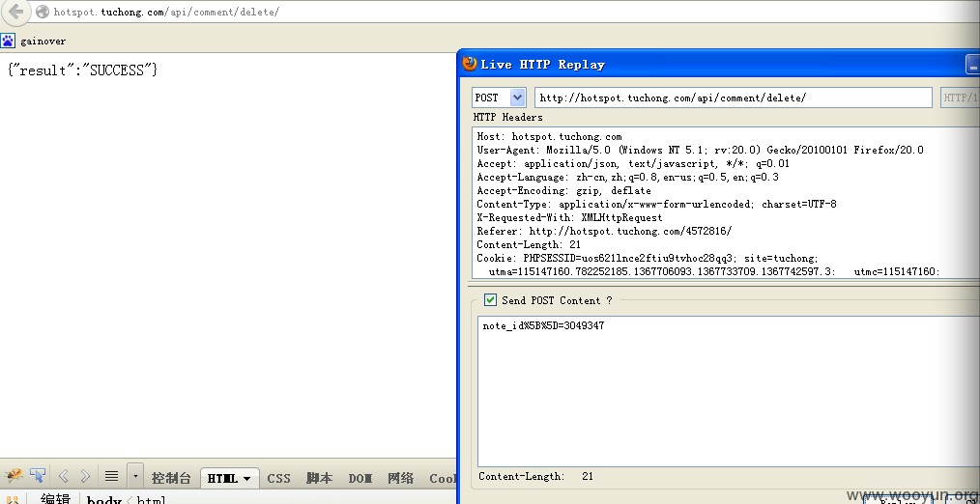Select html node in Firebug breadcrumb

pyautogui.click(x=151, y=499)
